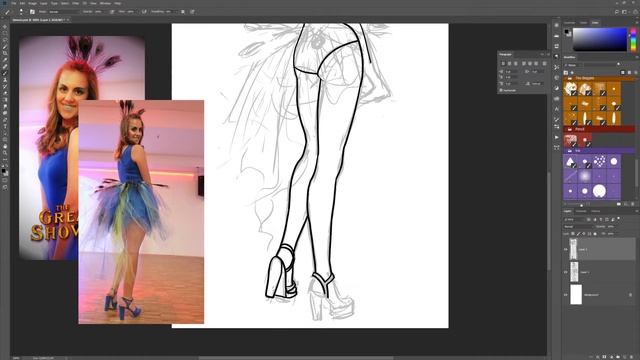Select the Zoom tool
Screen dimensions: 640x360
pyautogui.click(x=5, y=153)
